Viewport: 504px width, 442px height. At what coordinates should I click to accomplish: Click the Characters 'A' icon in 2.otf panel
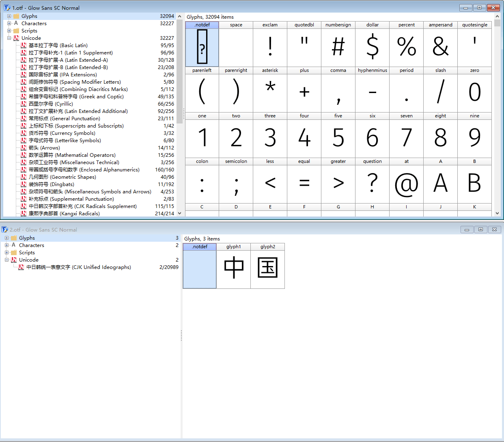click(x=14, y=245)
